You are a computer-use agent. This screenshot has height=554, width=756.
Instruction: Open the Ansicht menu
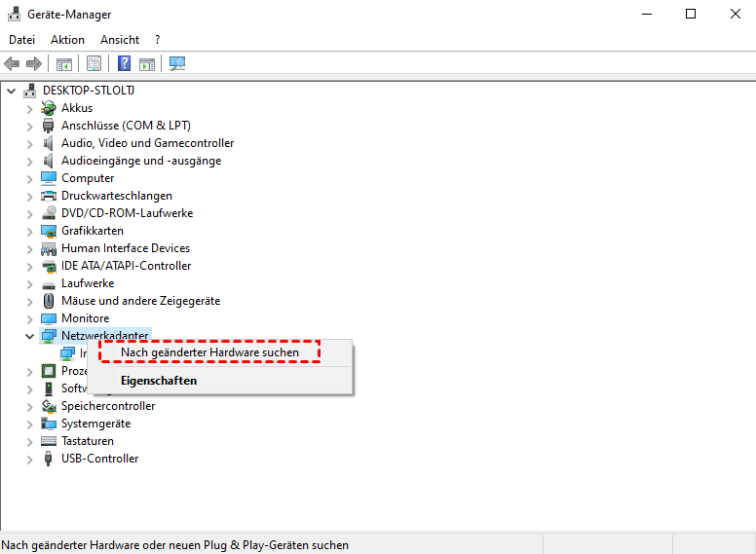coord(120,40)
